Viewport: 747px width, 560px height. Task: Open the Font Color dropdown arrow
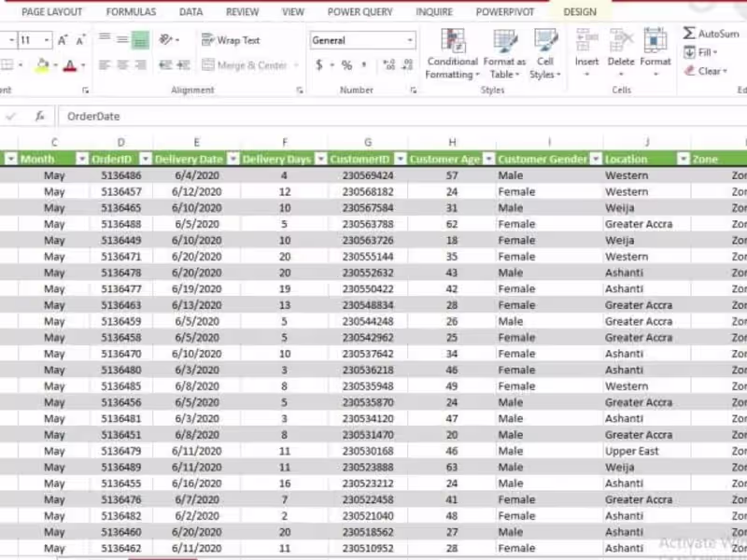tap(83, 65)
